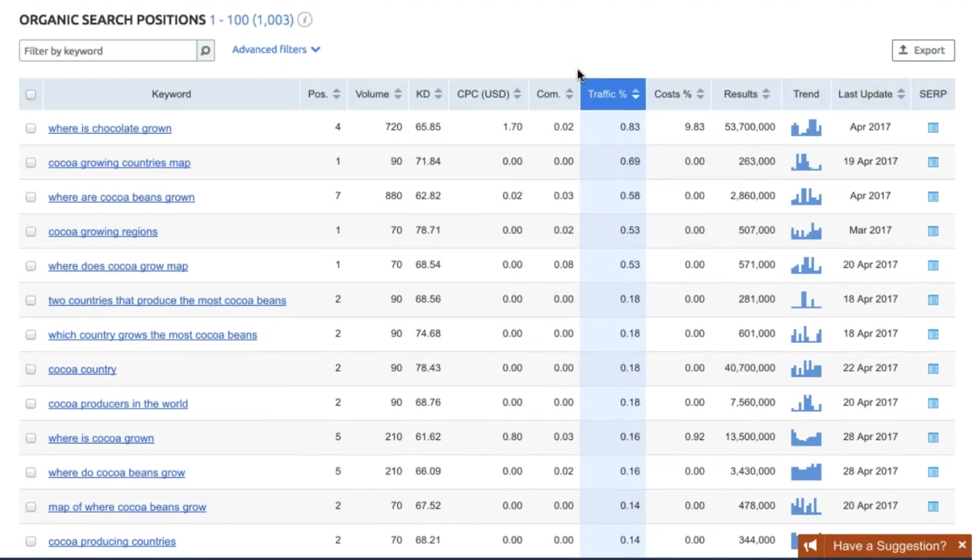Image resolution: width=972 pixels, height=560 pixels.
Task: Click the megaphone icon in suggestion banner
Action: click(810, 546)
